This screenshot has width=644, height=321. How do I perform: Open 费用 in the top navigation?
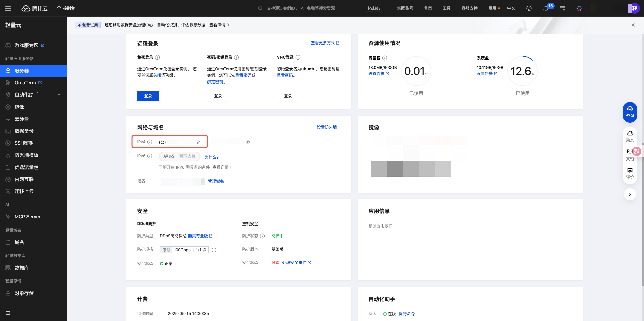492,8
